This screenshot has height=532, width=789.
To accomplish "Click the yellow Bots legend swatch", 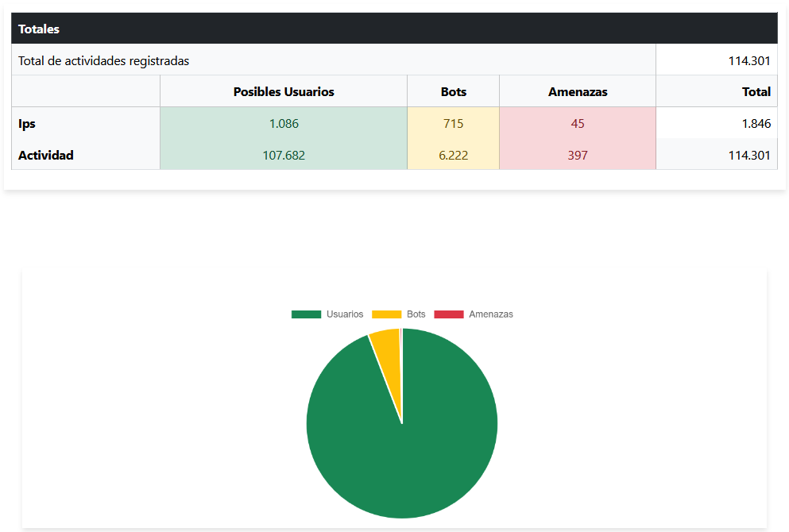I will point(387,314).
